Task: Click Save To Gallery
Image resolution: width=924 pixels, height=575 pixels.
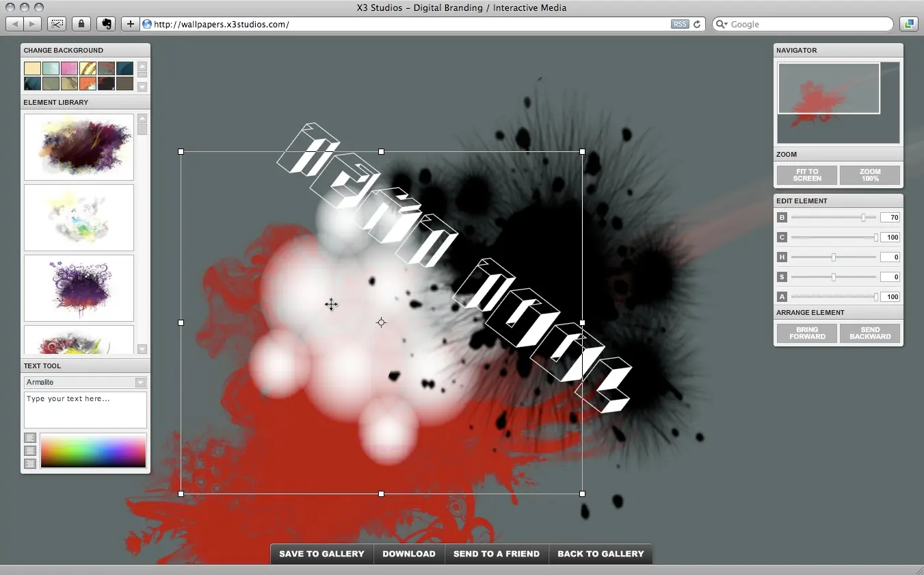Action: [x=321, y=554]
